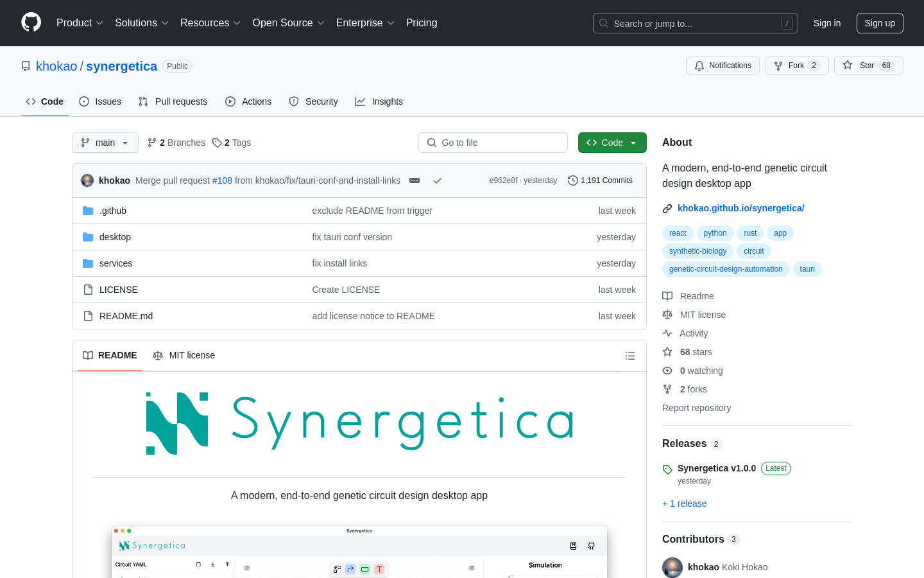This screenshot has width=924, height=578.
Task: Expand the Product menu
Action: (80, 22)
